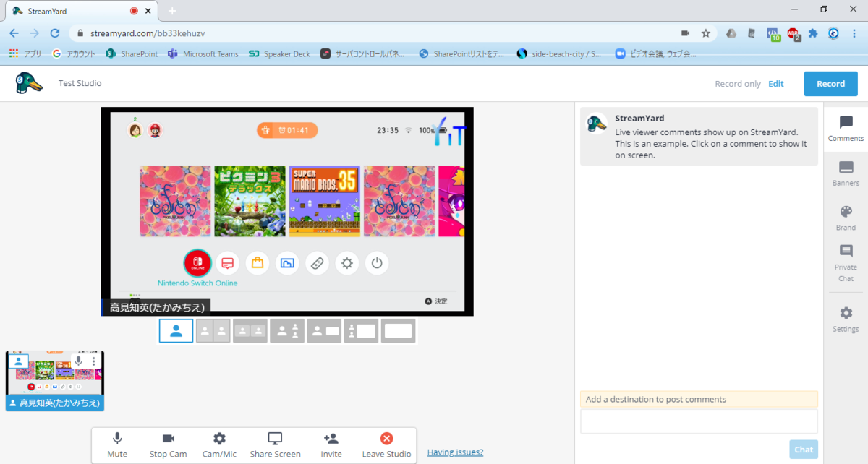Open the Settings gear in sidebar
Image resolution: width=868 pixels, height=464 pixels.
[846, 319]
